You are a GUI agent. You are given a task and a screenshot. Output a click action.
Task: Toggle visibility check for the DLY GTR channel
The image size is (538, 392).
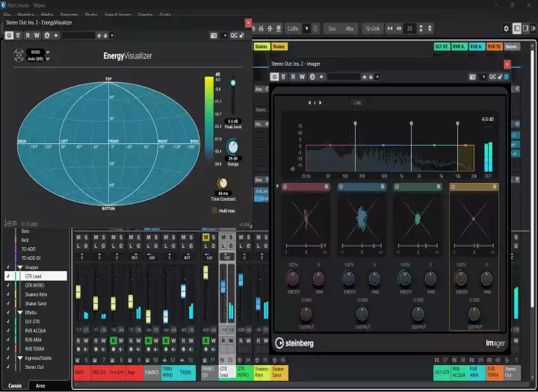point(7,321)
